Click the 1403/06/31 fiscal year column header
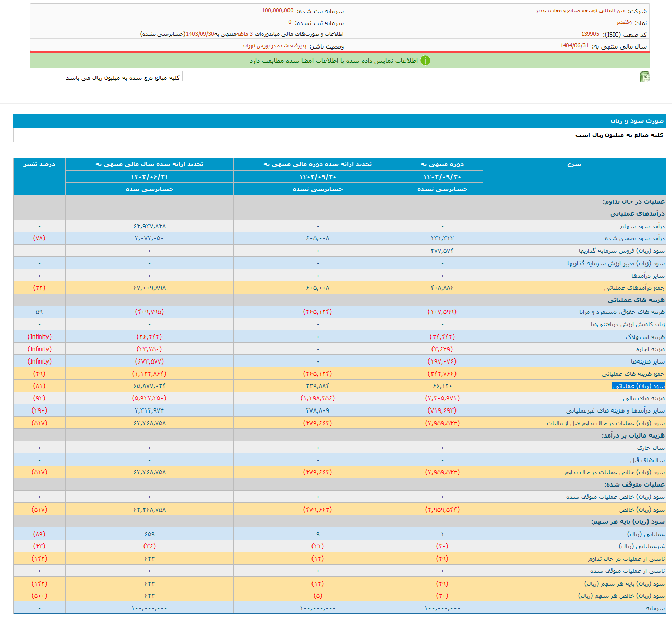672x628 pixels. (x=150, y=177)
